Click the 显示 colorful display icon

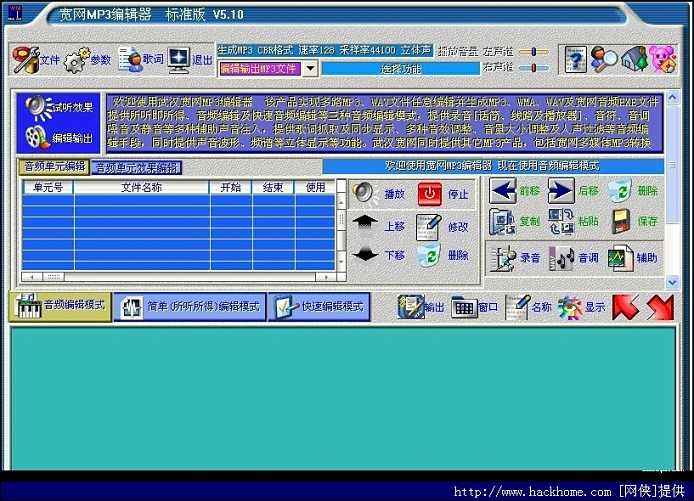(570, 307)
